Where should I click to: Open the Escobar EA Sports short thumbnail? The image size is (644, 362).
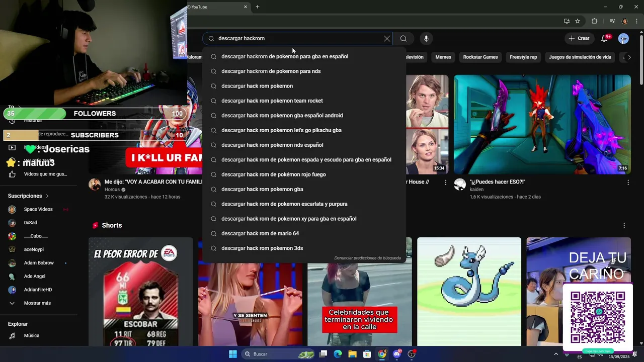pos(140,292)
